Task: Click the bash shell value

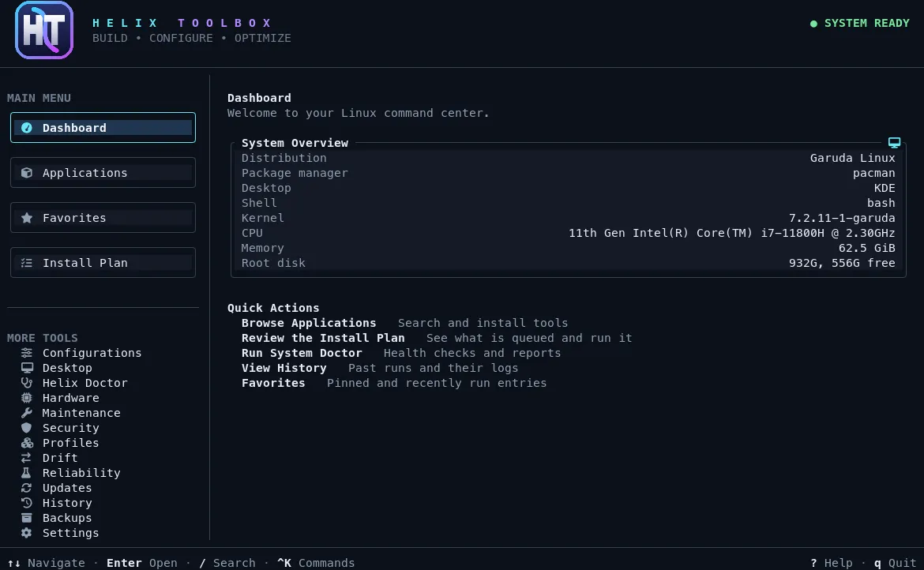Action: point(881,203)
